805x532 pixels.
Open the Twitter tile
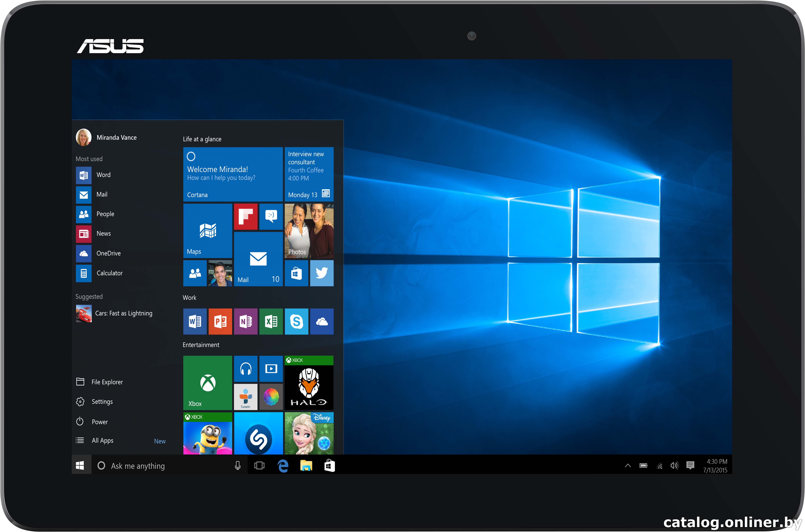pyautogui.click(x=322, y=273)
